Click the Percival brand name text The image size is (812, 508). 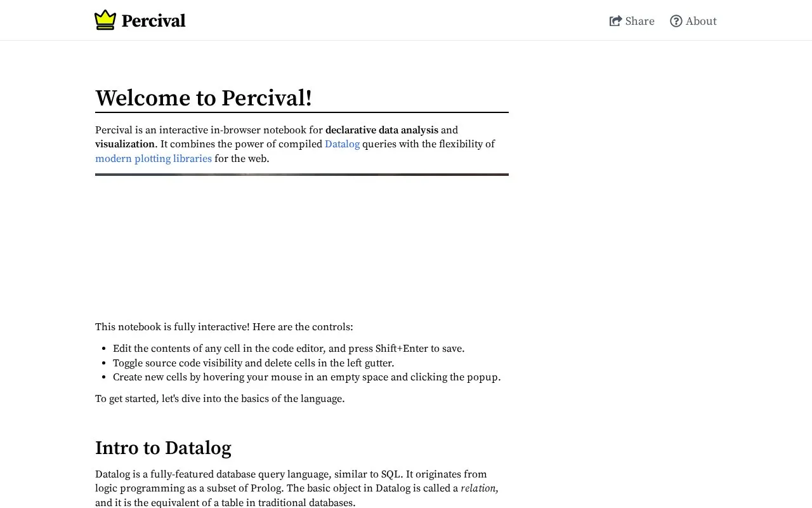[154, 21]
